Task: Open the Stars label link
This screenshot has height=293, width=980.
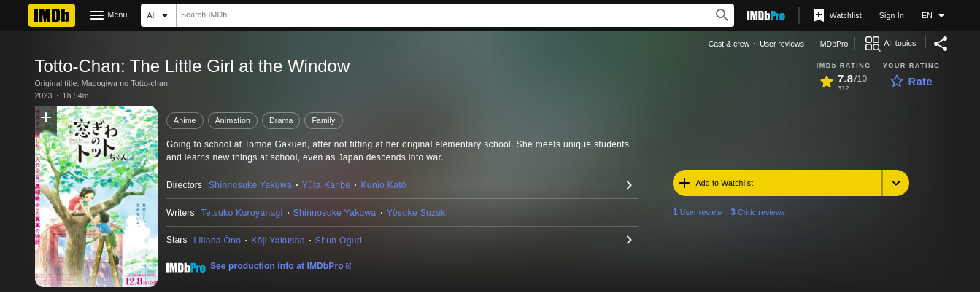Action: (x=177, y=241)
